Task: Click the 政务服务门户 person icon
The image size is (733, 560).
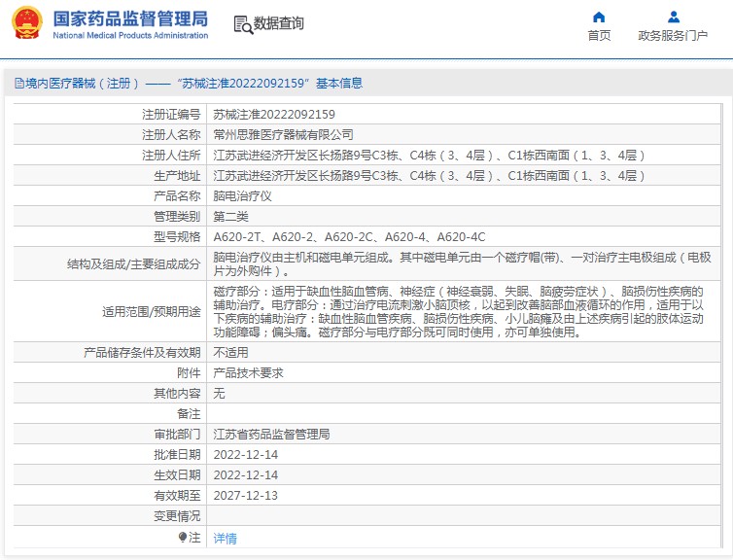Action: 673,17
